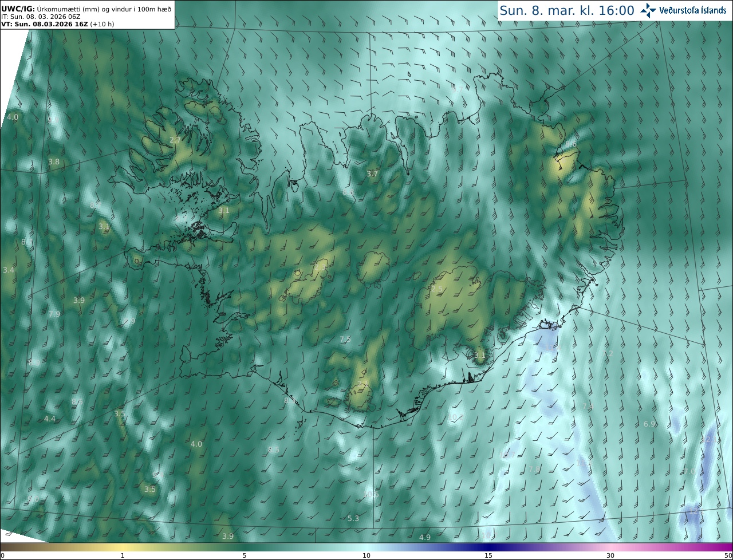This screenshot has height=560, width=733.
Task: Click the "5" tick label under the color scale
Action: pos(245,555)
